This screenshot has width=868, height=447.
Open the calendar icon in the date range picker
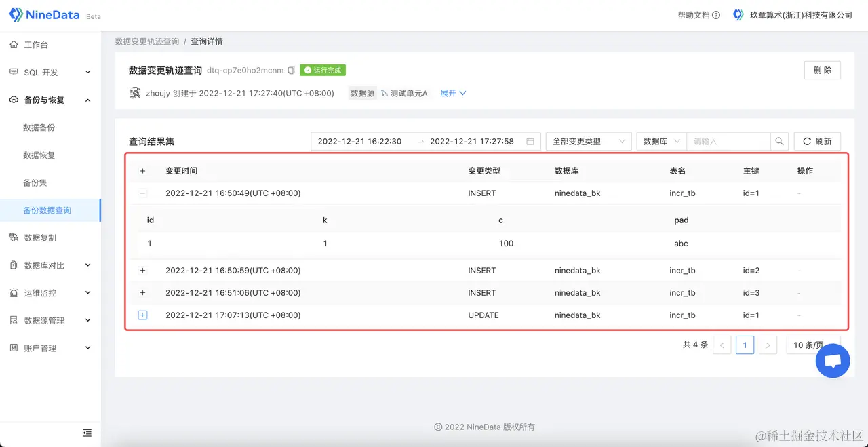click(530, 141)
